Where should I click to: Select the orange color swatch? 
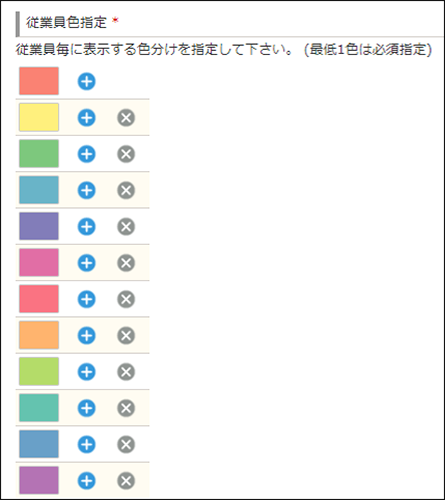[39, 335]
